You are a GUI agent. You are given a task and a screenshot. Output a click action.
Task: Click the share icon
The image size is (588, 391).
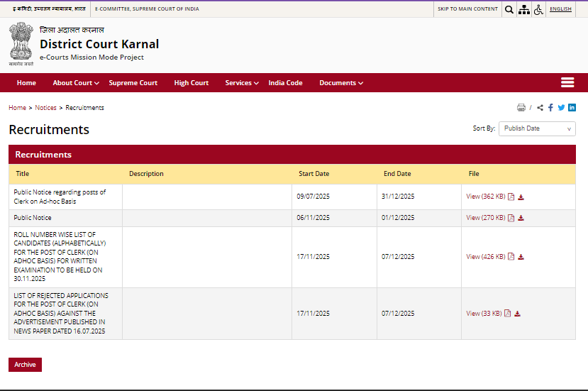(540, 108)
